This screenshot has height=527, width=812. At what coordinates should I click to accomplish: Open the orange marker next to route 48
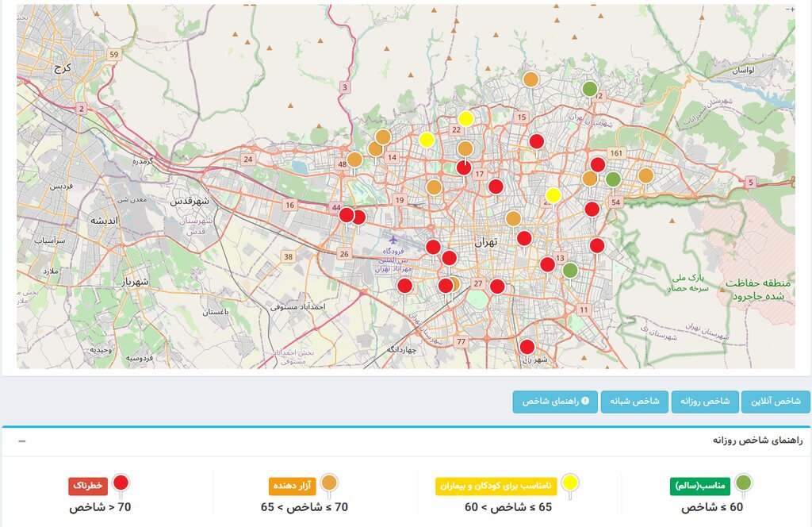pos(354,160)
